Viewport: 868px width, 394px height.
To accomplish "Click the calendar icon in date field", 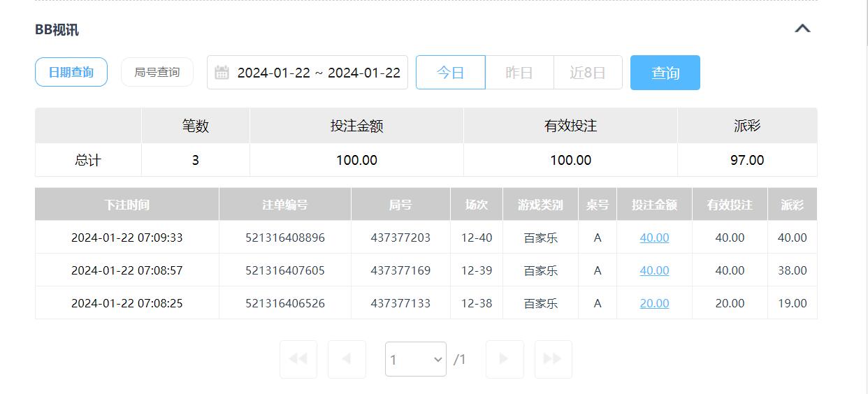I will (x=222, y=73).
